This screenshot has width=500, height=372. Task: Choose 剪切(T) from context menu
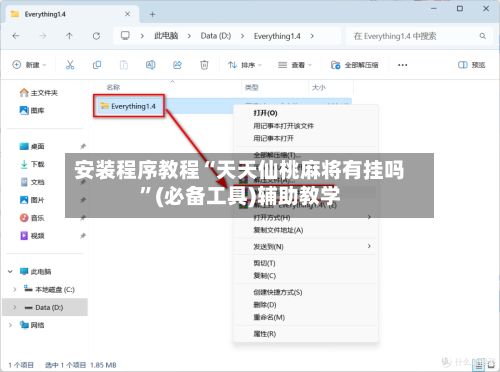coord(264,263)
